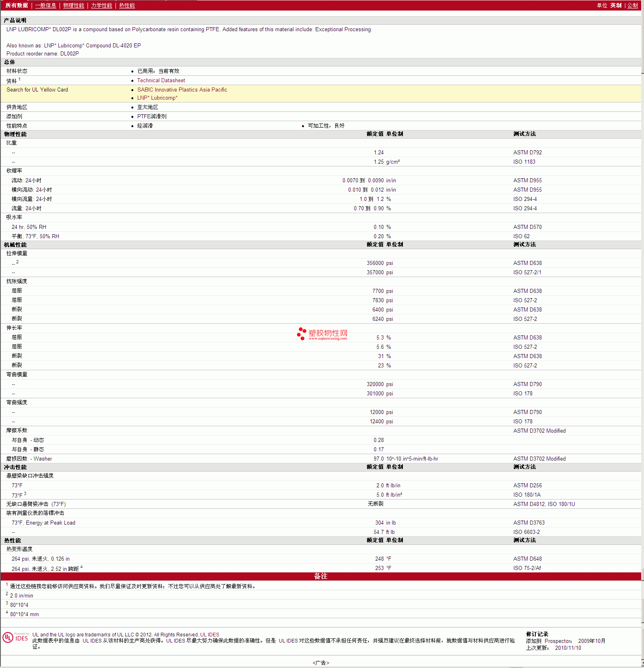
Task: Click the 97.0 wear factor value
Action: point(379,459)
